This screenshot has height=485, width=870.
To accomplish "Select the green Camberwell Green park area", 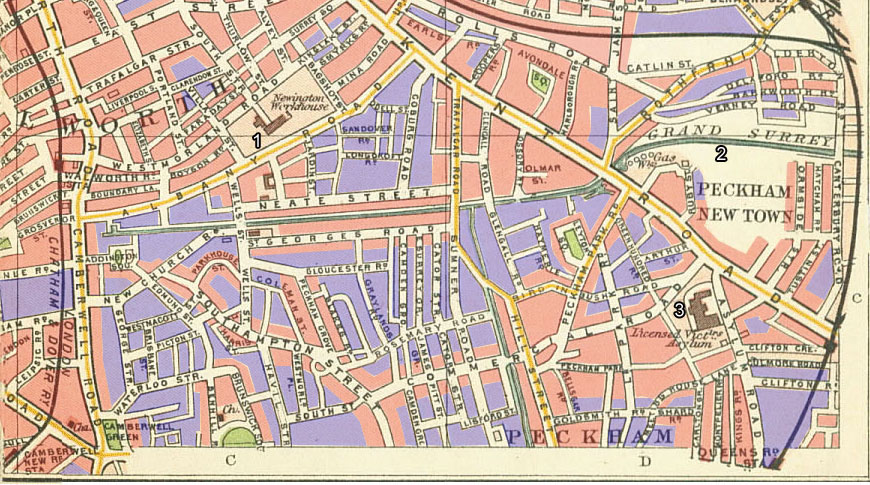I will click(x=236, y=436).
